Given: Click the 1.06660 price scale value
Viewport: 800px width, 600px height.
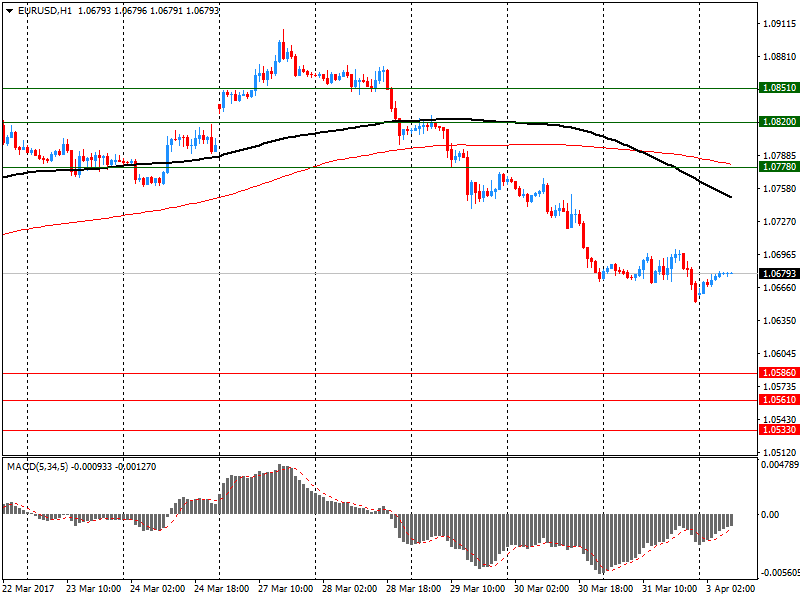Looking at the screenshot, I should (x=780, y=288).
